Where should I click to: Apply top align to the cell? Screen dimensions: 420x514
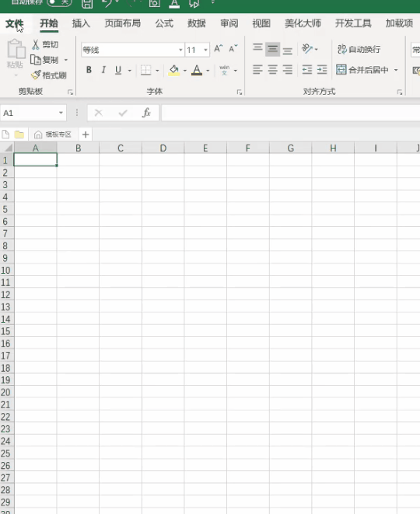pyautogui.click(x=257, y=48)
